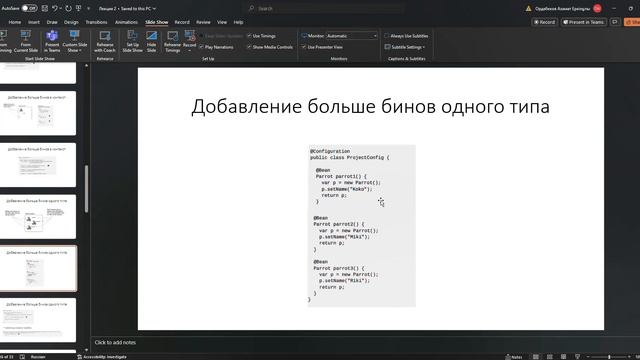Toggle the Notes button in status bar
This screenshot has height=360, width=640.
click(514, 357)
